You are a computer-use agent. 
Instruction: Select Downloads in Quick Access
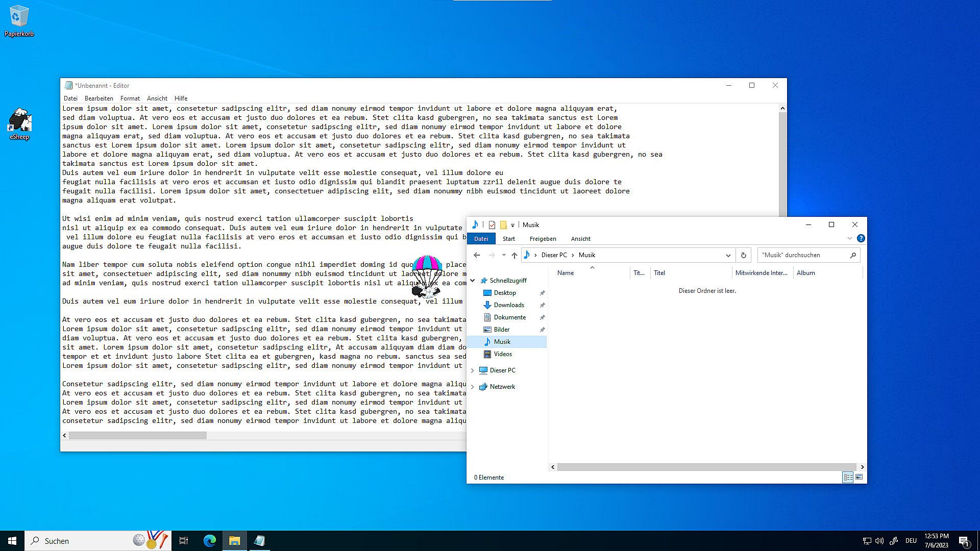point(508,305)
